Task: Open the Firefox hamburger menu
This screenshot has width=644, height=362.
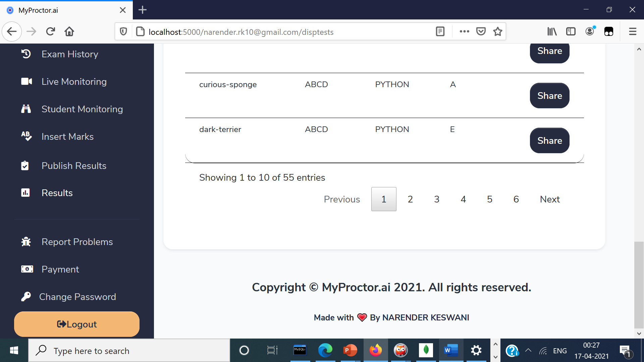Action: [x=633, y=32]
